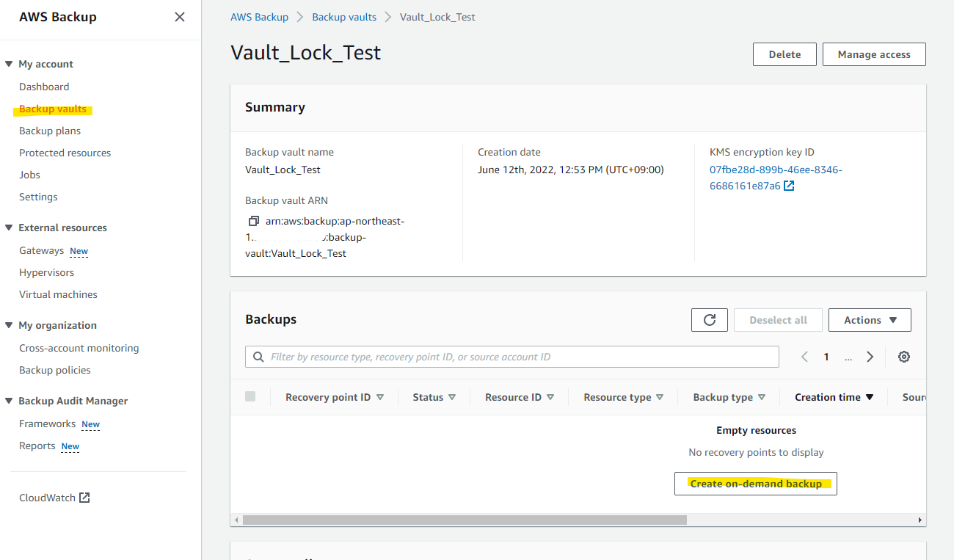
Task: Go to the next page of backups
Action: pyautogui.click(x=870, y=357)
